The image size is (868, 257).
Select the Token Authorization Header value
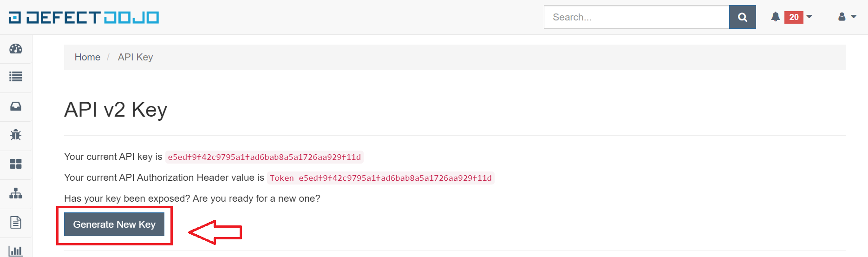click(380, 178)
